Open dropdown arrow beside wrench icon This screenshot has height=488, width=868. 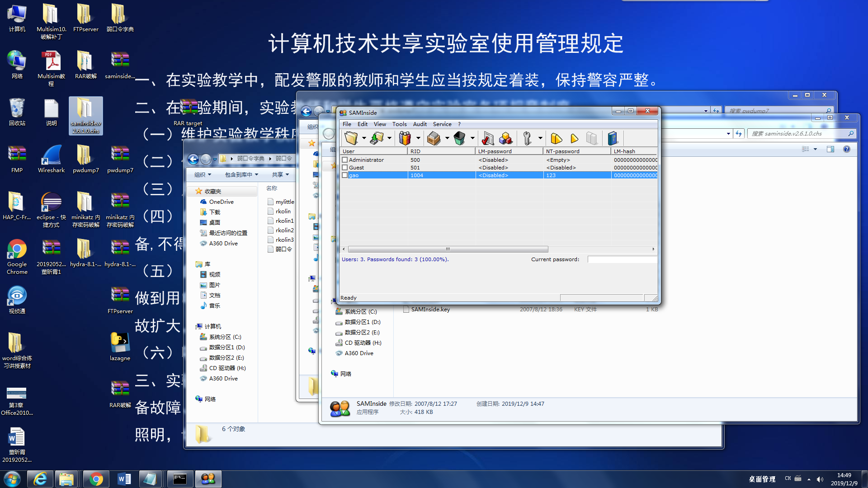(x=540, y=138)
